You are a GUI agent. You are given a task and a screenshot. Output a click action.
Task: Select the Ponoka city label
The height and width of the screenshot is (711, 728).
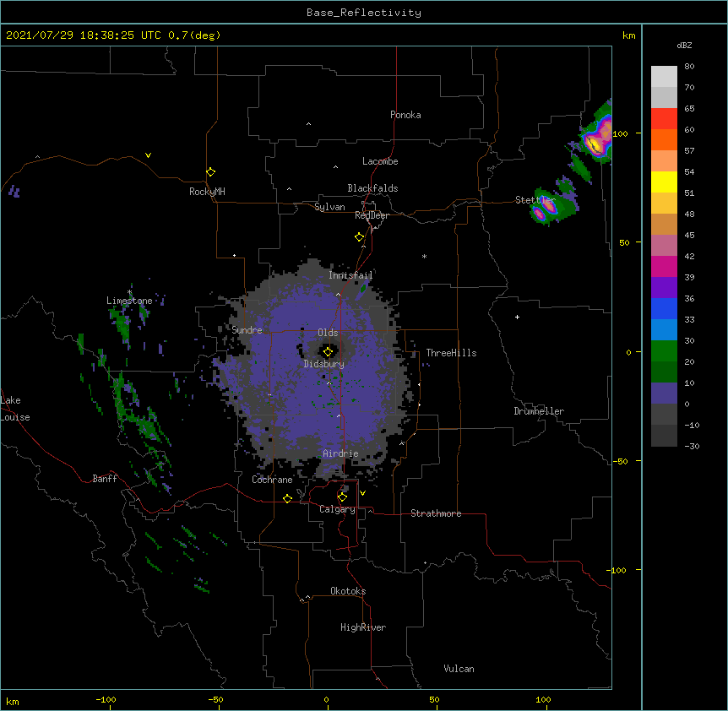pyautogui.click(x=405, y=115)
